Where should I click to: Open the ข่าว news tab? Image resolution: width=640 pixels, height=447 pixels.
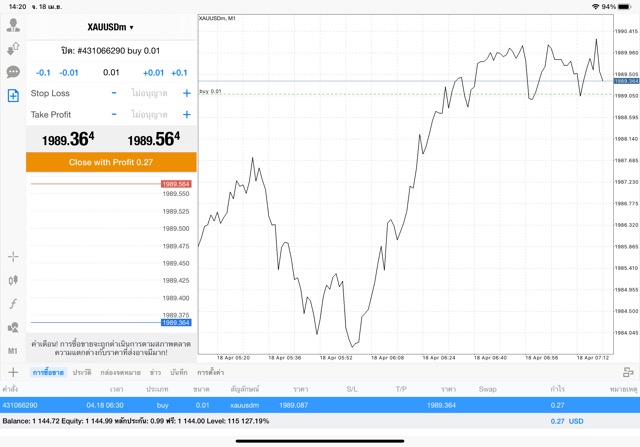coord(155,372)
